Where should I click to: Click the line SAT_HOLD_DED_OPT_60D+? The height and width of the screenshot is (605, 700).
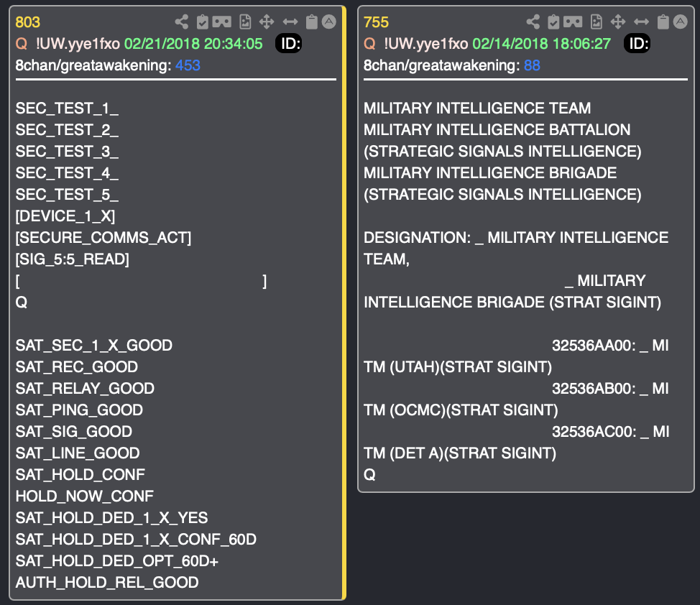[117, 560]
